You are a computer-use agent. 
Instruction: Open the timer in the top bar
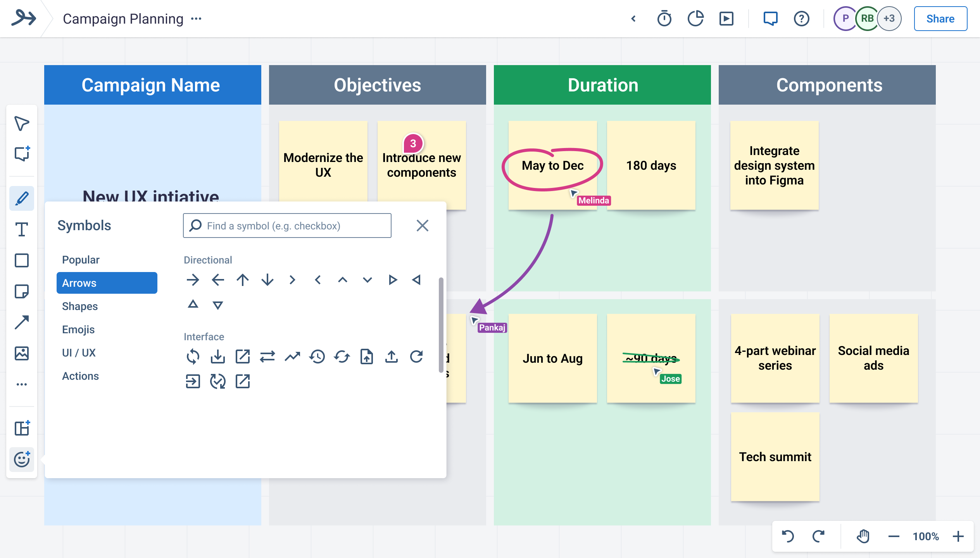pyautogui.click(x=664, y=19)
